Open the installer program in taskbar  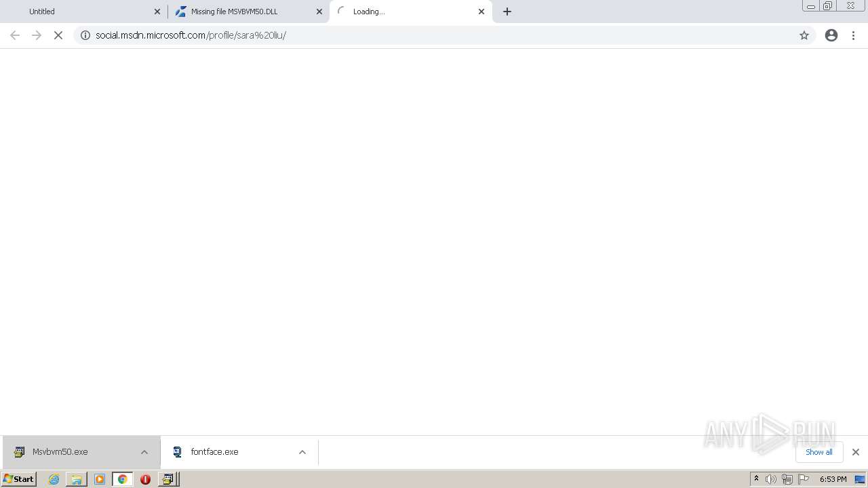pos(168,479)
